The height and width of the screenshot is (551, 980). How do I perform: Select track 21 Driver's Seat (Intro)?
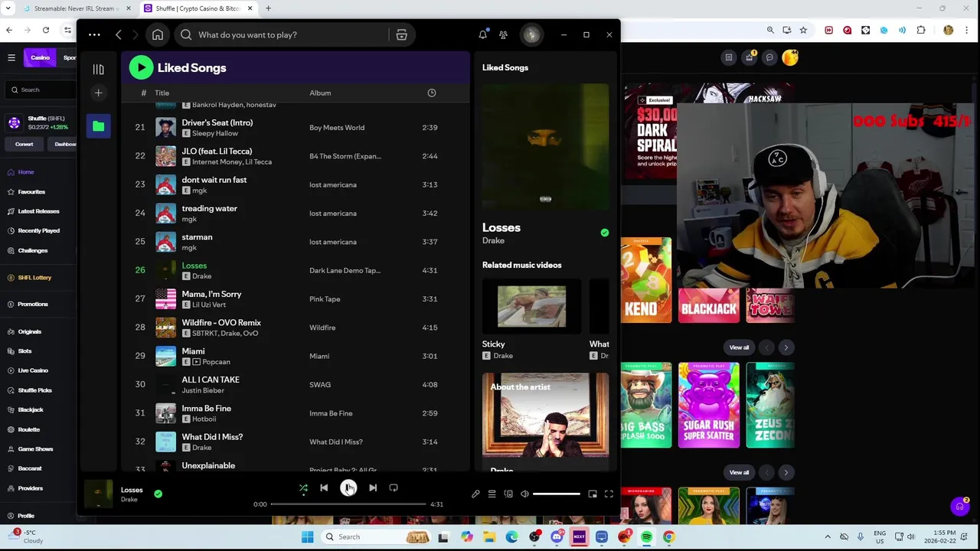pos(295,128)
